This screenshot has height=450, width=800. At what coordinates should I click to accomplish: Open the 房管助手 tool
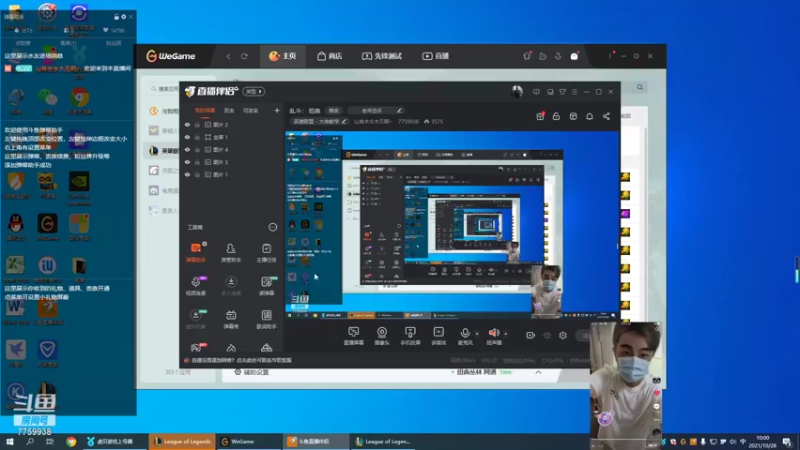[231, 252]
